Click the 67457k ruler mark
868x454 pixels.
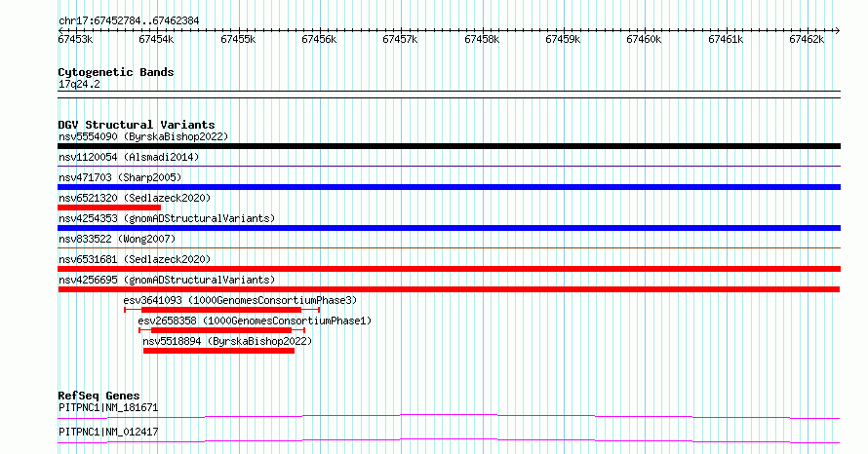[400, 39]
